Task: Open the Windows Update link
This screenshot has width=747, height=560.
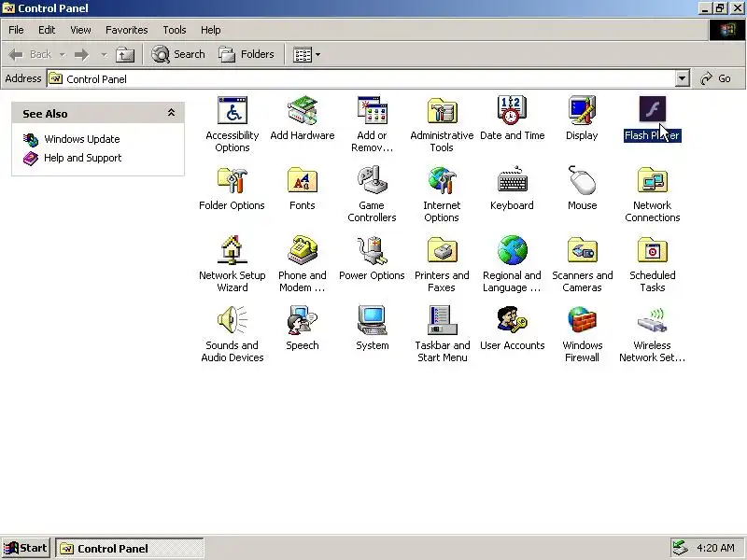Action: pos(81,139)
